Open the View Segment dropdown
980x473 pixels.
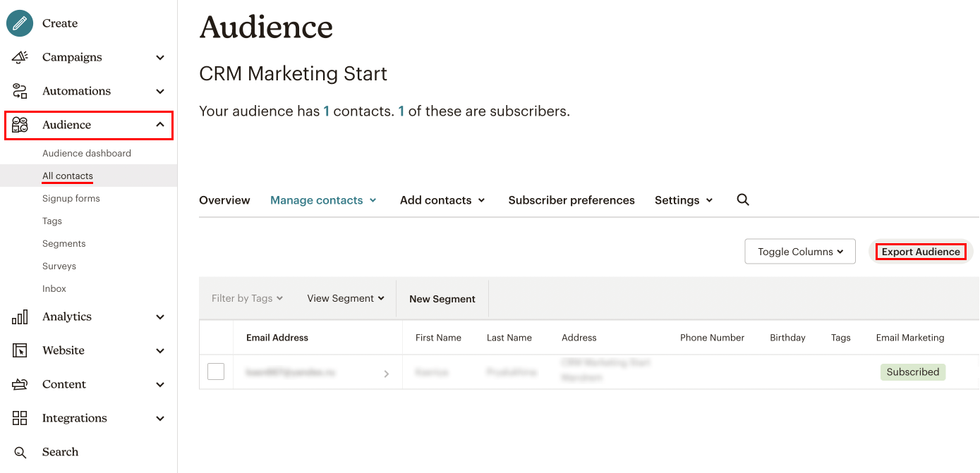tap(345, 297)
